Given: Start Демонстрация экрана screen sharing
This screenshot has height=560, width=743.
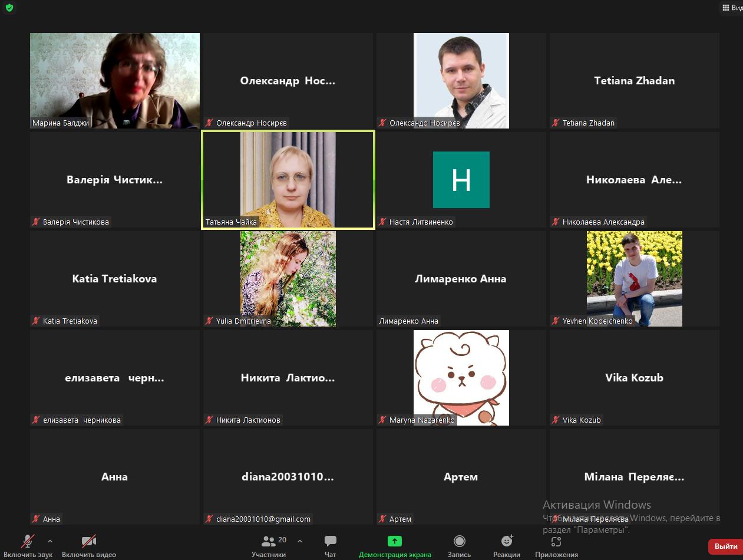Looking at the screenshot, I should coord(395,545).
